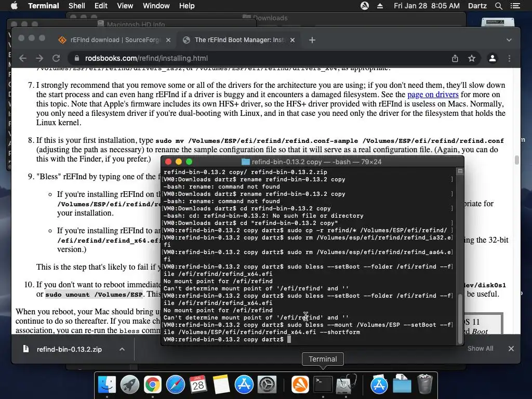This screenshot has width=532, height=399.
Task: Open the View menu
Action: tap(125, 6)
